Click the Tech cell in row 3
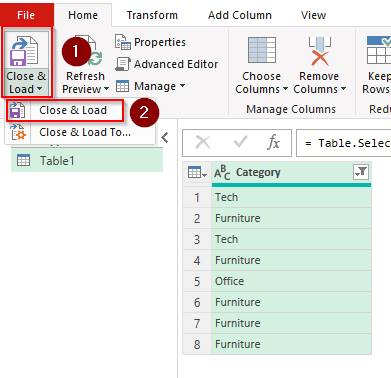Viewport: 391px width, 378px height. pos(291,239)
